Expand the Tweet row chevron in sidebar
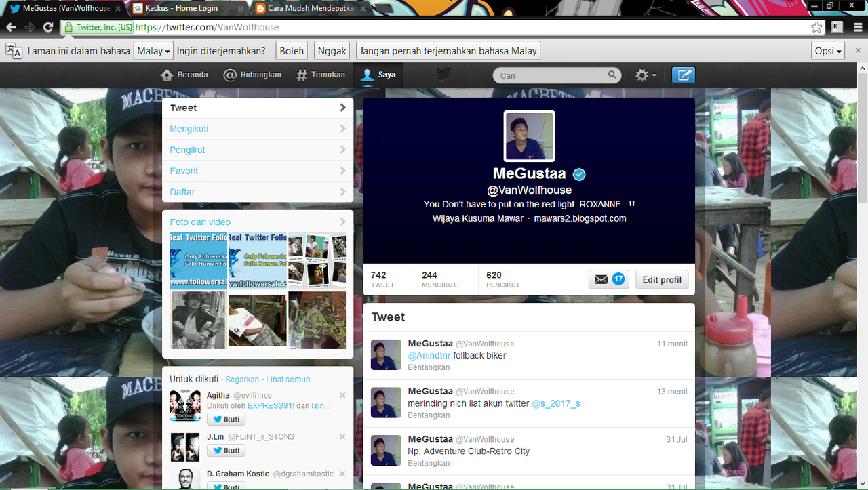Screen dimensions: 868x490 click(342, 108)
